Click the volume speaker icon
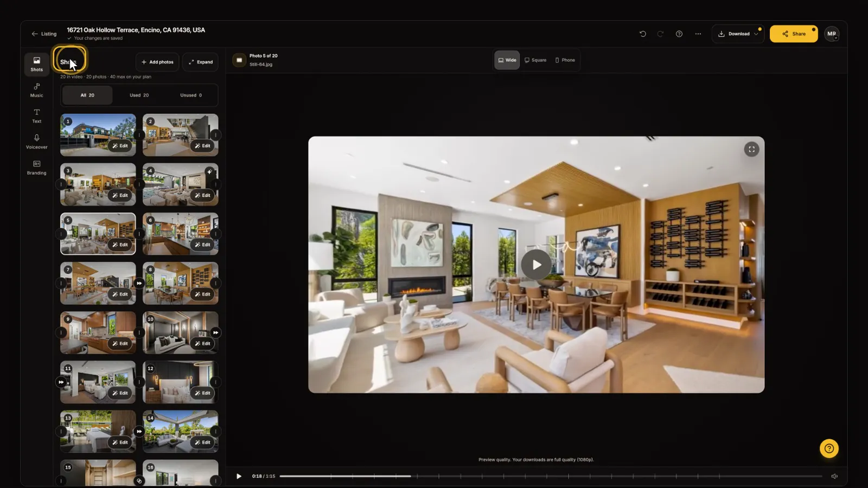868x488 pixels. click(834, 476)
